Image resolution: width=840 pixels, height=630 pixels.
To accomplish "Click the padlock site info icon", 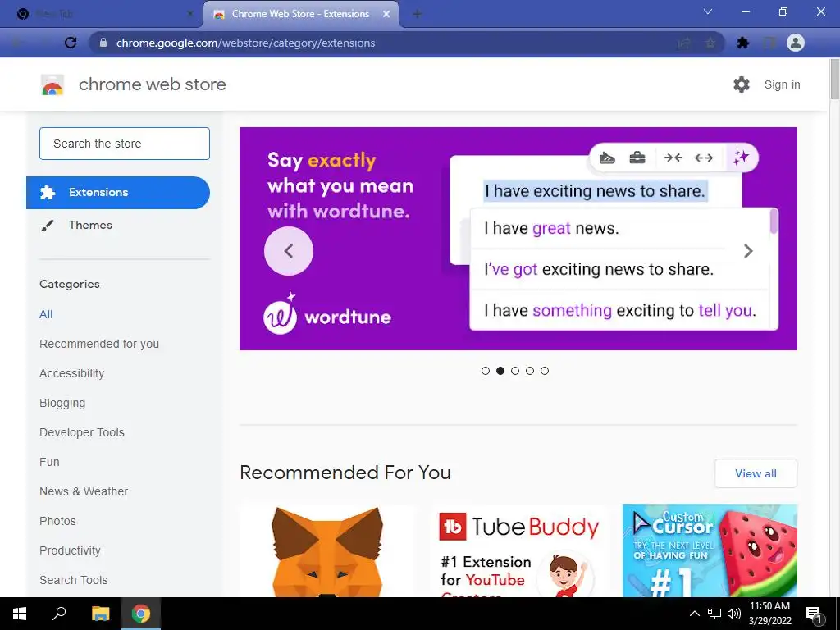I will coord(103,43).
